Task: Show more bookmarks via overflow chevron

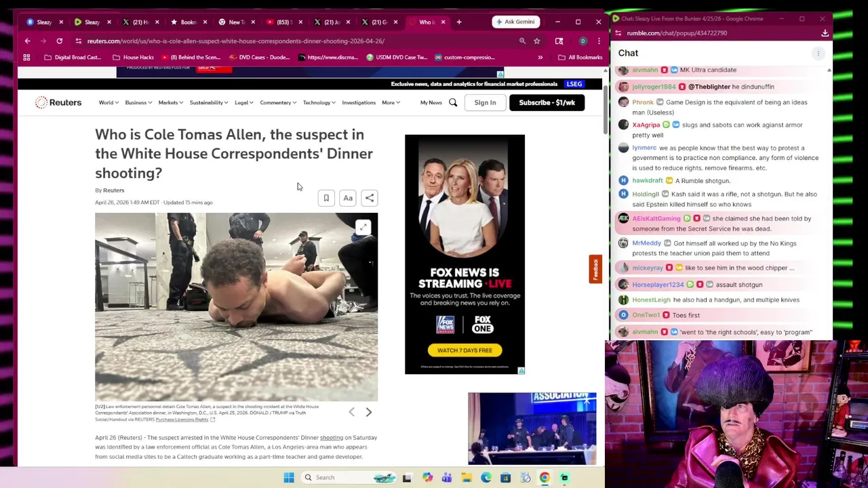Action: point(540,57)
